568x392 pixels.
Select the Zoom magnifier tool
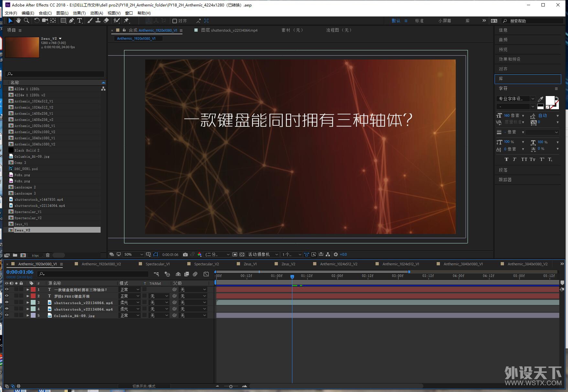27,21
